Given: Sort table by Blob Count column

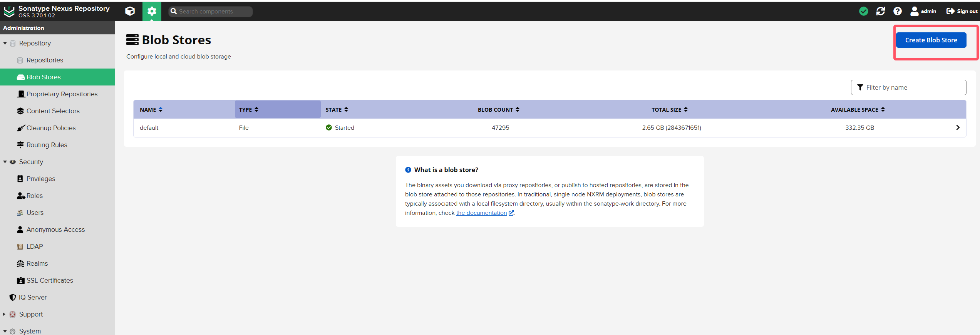Looking at the screenshot, I should point(498,110).
